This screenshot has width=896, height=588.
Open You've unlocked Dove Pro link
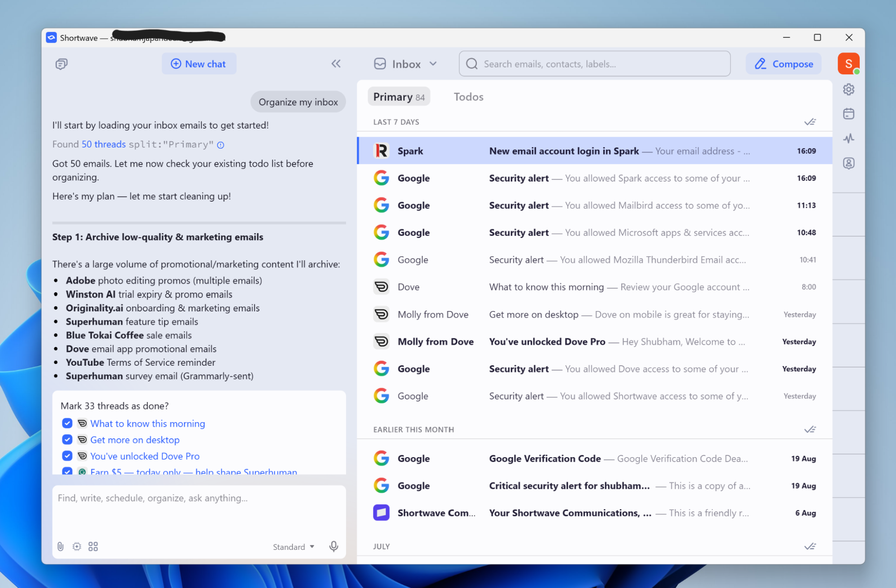[x=145, y=456]
